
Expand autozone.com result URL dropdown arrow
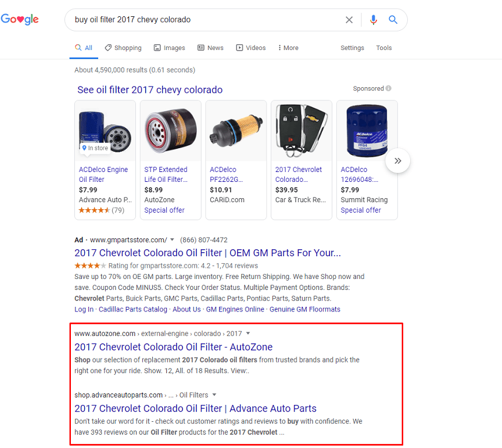click(x=248, y=334)
